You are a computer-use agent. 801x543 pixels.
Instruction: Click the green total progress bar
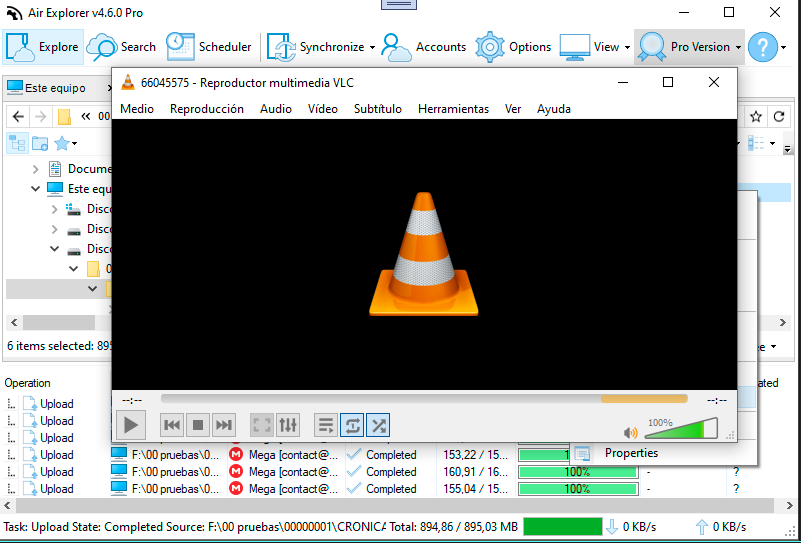pos(562,526)
